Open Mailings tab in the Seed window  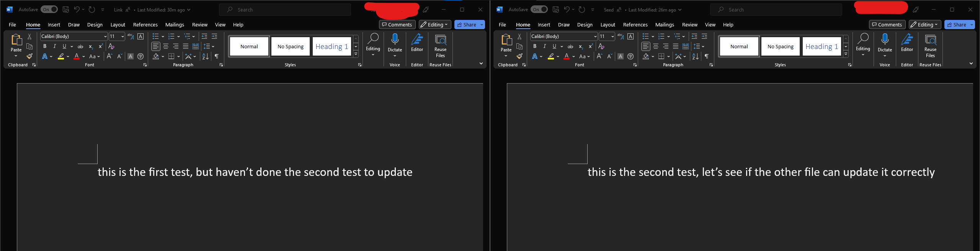[x=665, y=25]
